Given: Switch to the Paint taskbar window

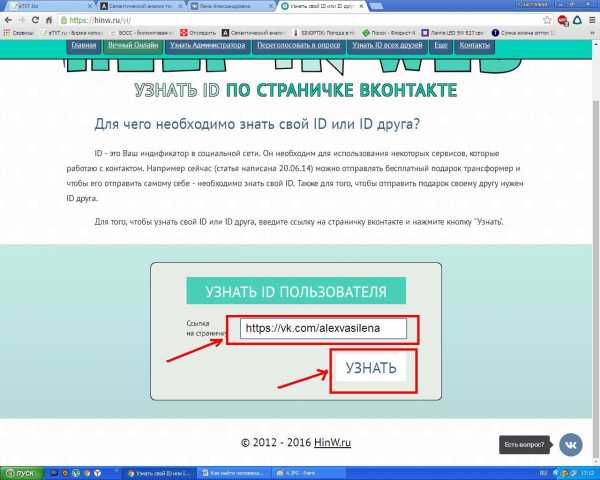Looking at the screenshot, I should (x=308, y=473).
